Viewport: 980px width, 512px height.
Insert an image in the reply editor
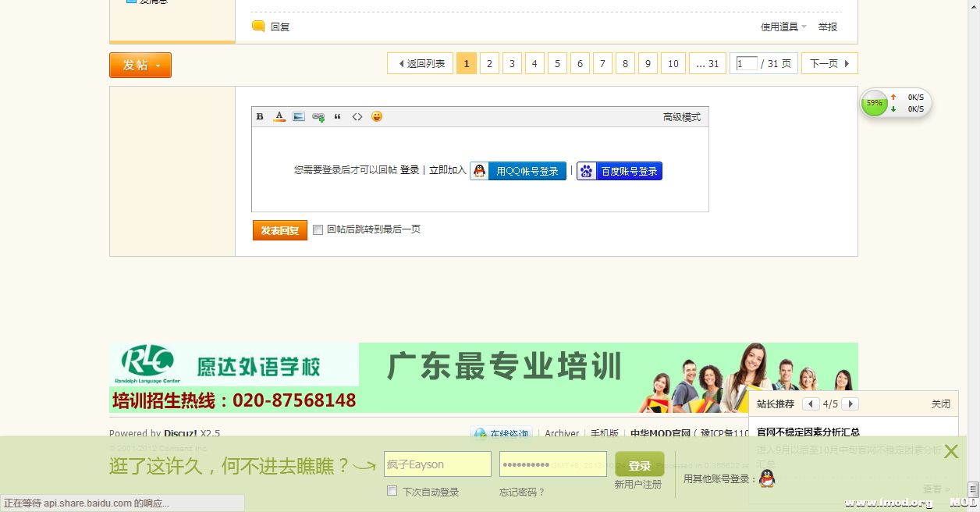tap(299, 116)
